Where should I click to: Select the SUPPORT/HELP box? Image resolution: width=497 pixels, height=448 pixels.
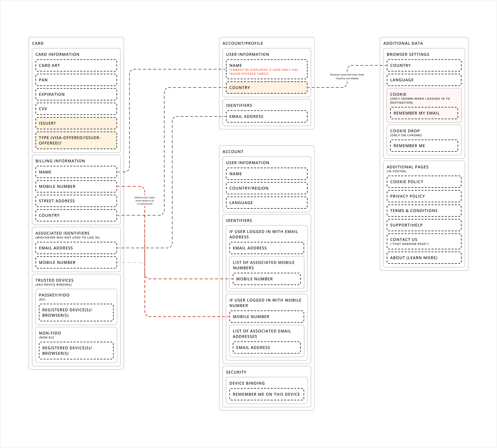424,225
